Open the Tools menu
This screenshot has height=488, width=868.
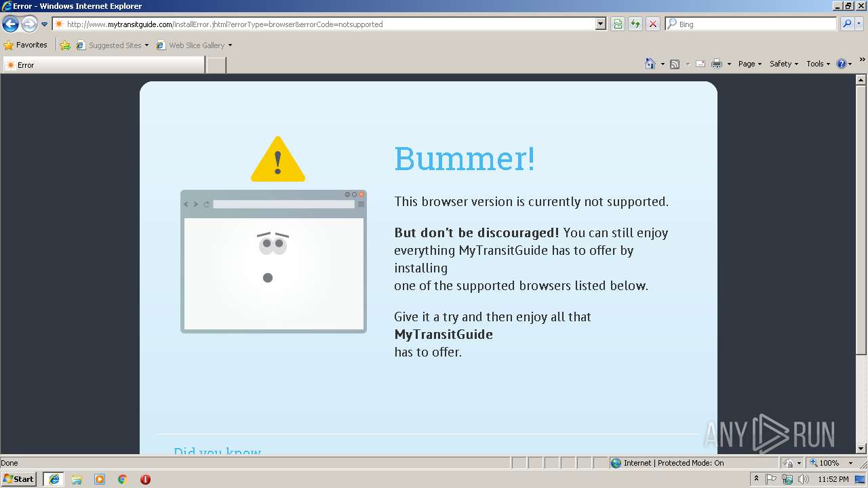point(818,64)
